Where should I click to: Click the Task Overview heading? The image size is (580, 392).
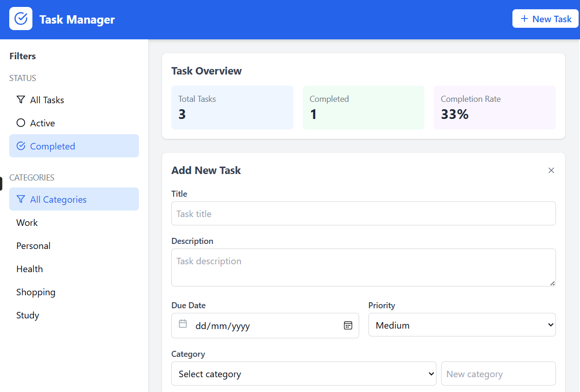pos(206,71)
